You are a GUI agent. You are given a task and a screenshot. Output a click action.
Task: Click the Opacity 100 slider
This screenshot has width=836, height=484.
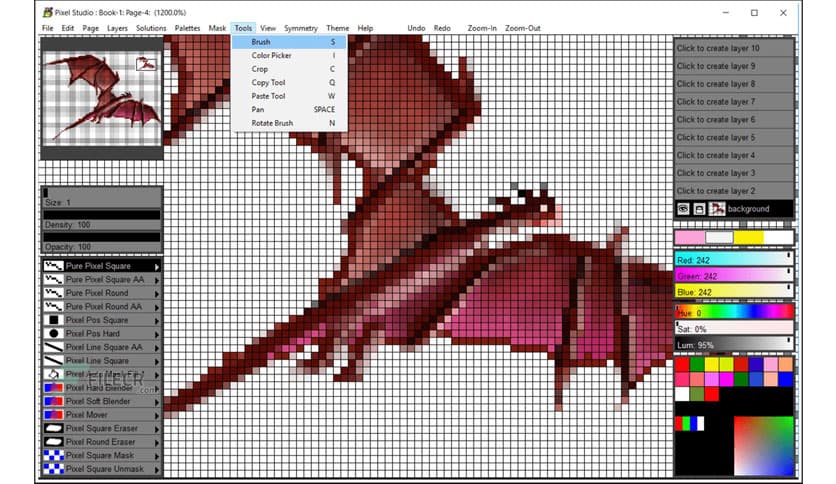pos(101,242)
